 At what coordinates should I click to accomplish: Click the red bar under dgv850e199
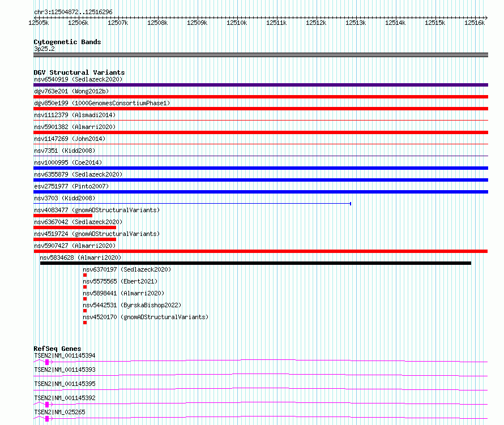[x=260, y=109]
